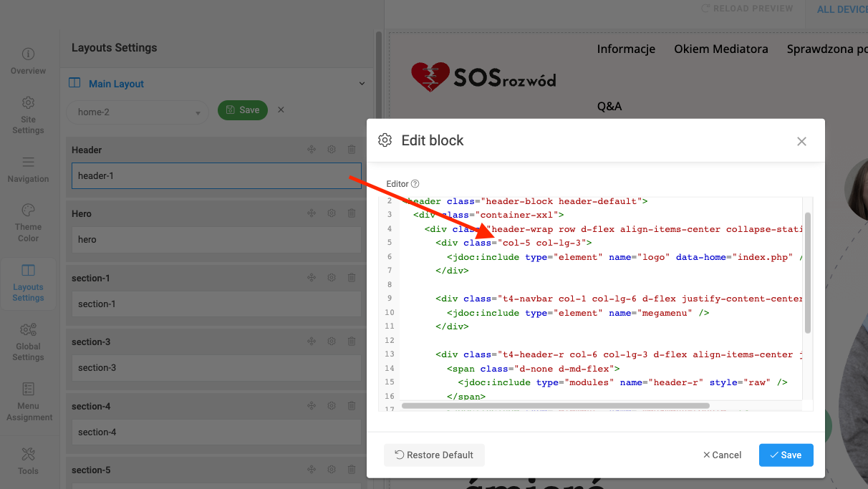Open the Overview sidebar section
Screen dimensions: 868x489
point(28,61)
